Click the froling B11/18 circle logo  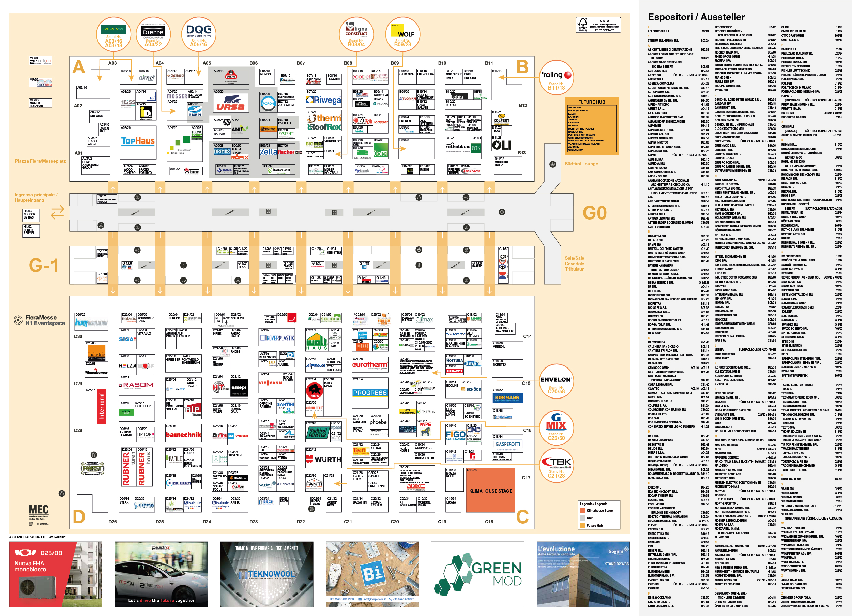click(556, 77)
